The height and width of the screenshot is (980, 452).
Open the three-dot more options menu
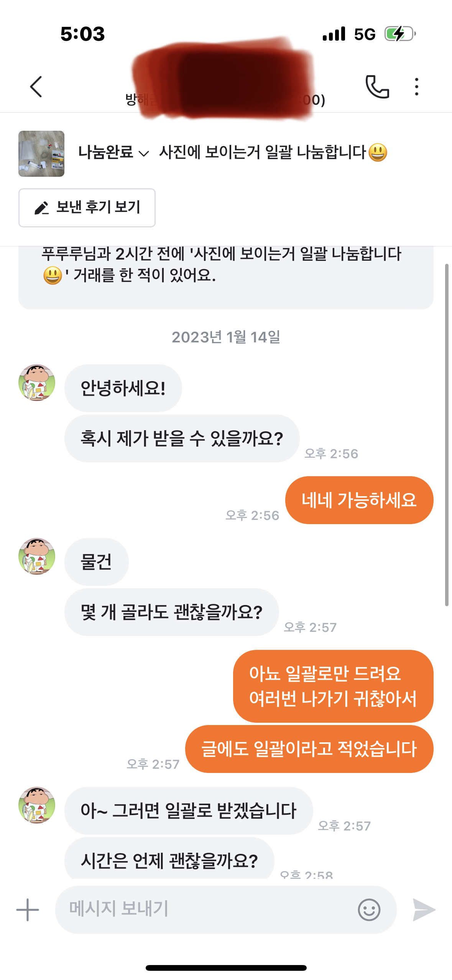[x=416, y=87]
